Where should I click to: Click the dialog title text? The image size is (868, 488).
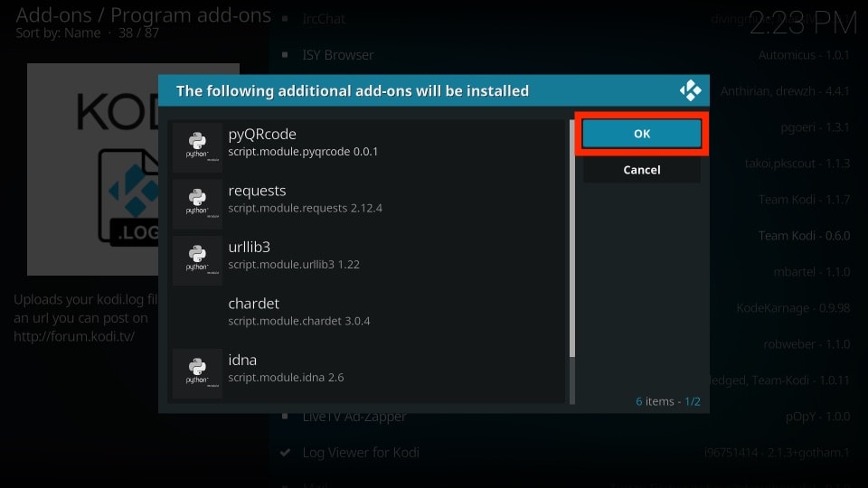point(352,90)
